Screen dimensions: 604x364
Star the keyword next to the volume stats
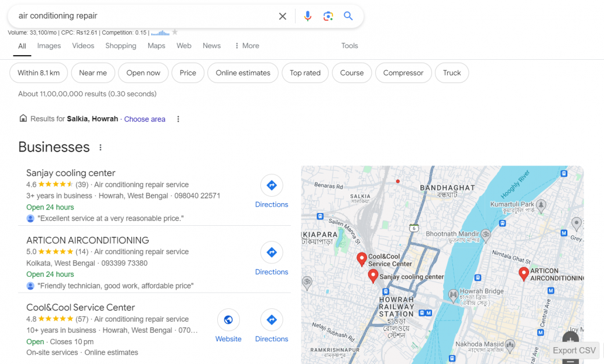175,32
